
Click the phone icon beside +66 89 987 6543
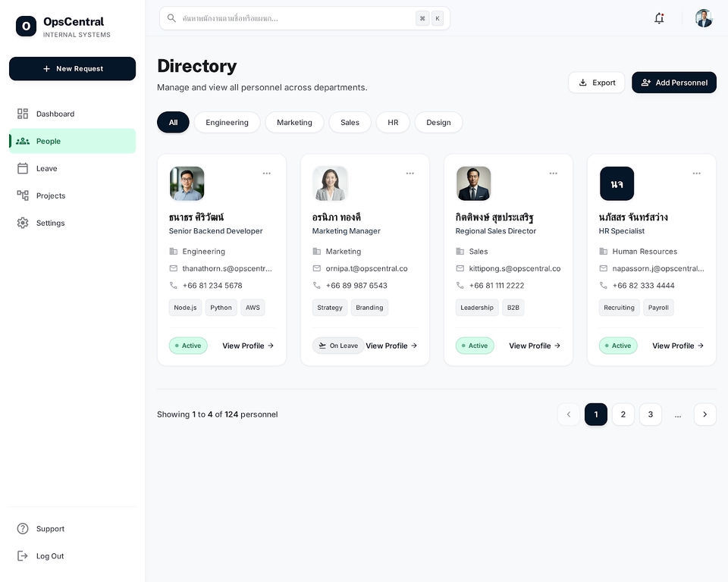pyautogui.click(x=317, y=285)
